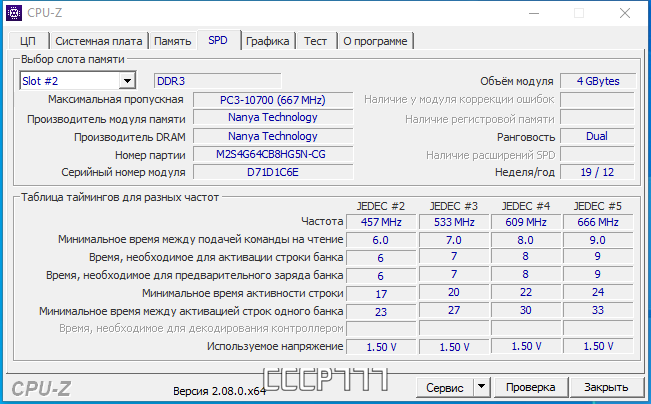Click the 8.0 CAS latency cell

(526, 240)
